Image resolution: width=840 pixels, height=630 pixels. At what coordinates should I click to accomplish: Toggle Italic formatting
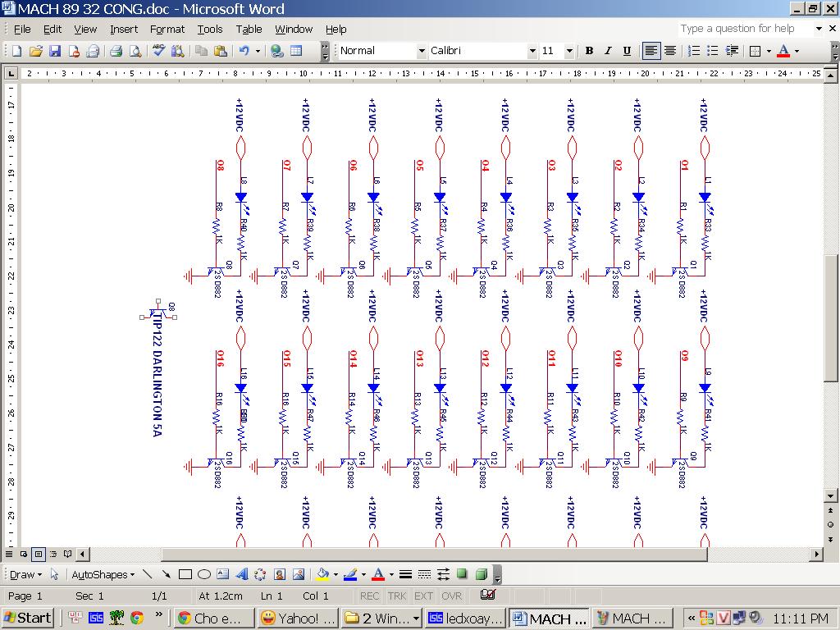pos(608,51)
